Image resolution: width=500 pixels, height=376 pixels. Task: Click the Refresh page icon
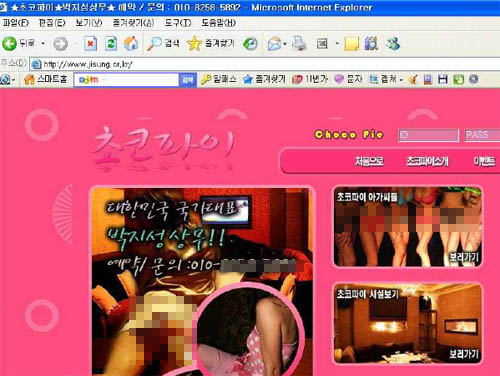pyautogui.click(x=111, y=44)
